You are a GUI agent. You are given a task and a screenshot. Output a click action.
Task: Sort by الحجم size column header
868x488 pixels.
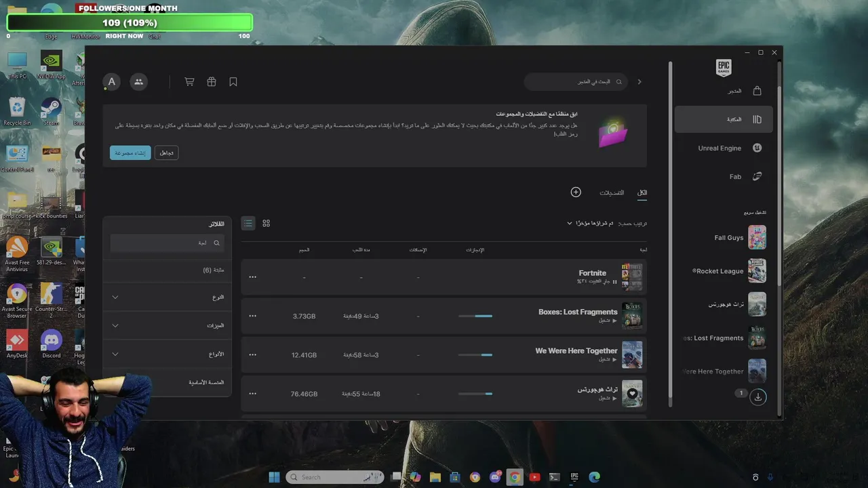(304, 250)
